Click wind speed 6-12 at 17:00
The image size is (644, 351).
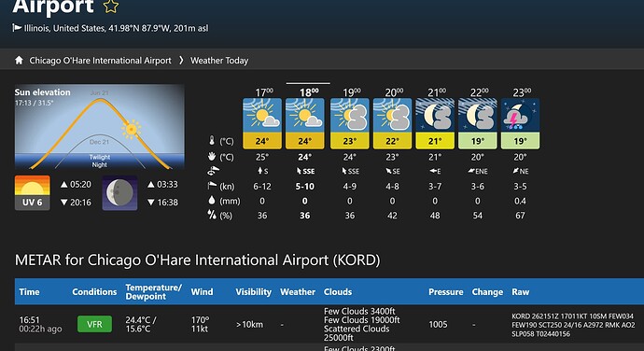coord(262,186)
